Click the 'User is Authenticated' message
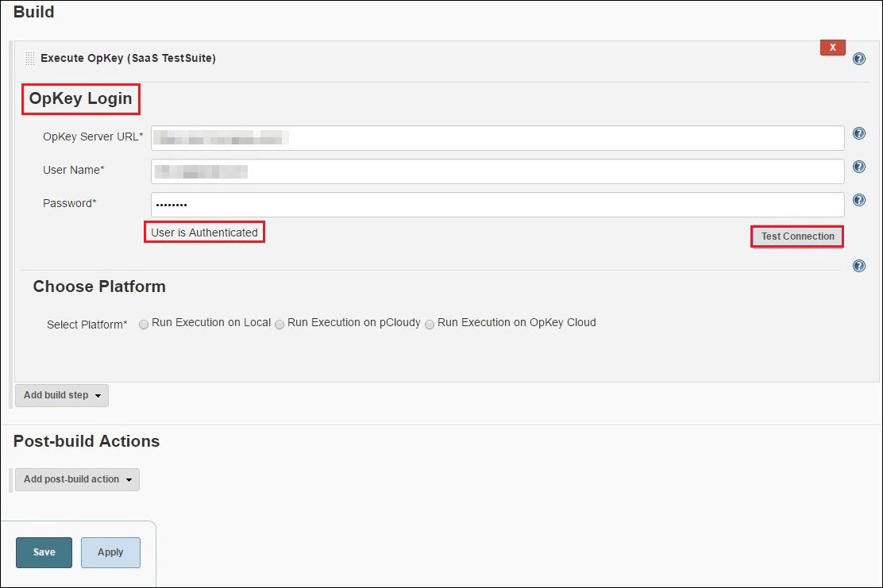Screen dimensions: 883x588 (x=204, y=233)
